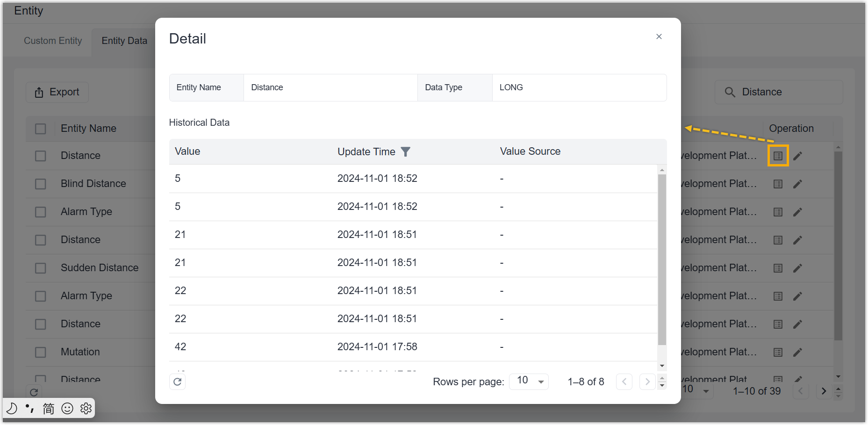
Task: Click the Export button
Action: (x=57, y=92)
